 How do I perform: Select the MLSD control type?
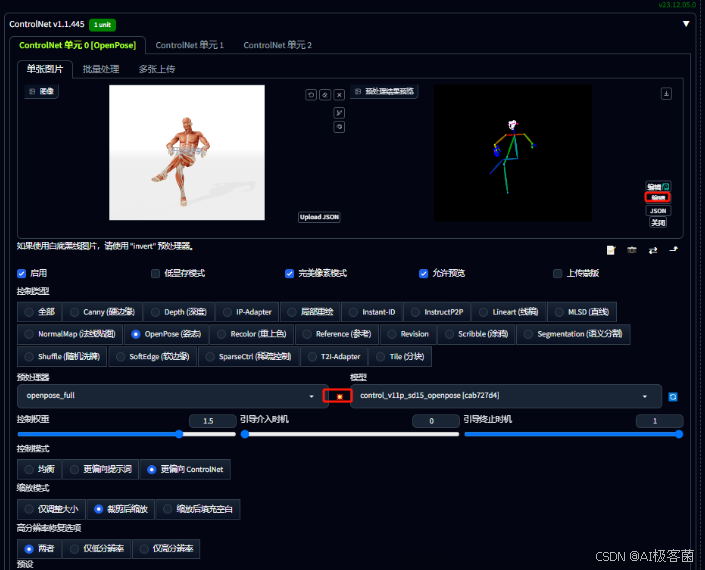coord(582,312)
